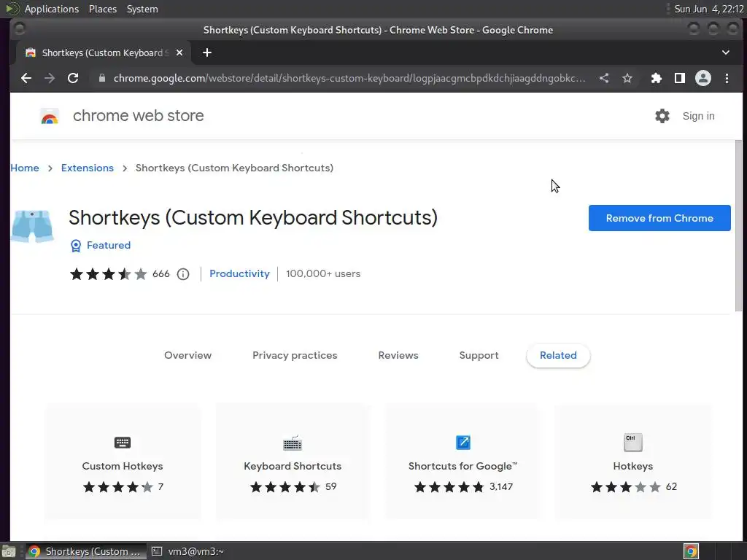Switch to Privacy practices tab
The height and width of the screenshot is (560, 747).
295,355
